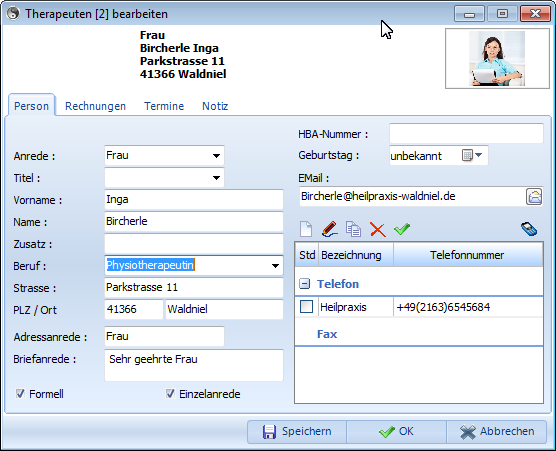Toggle the Formell checkbox
The height and width of the screenshot is (451, 556).
pos(20,394)
